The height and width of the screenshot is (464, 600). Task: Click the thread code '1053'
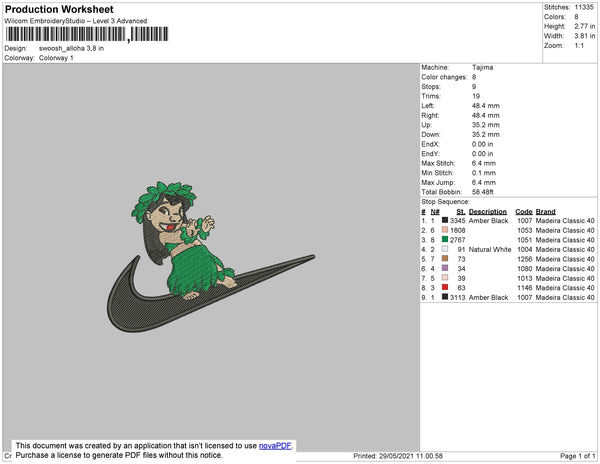tap(525, 230)
